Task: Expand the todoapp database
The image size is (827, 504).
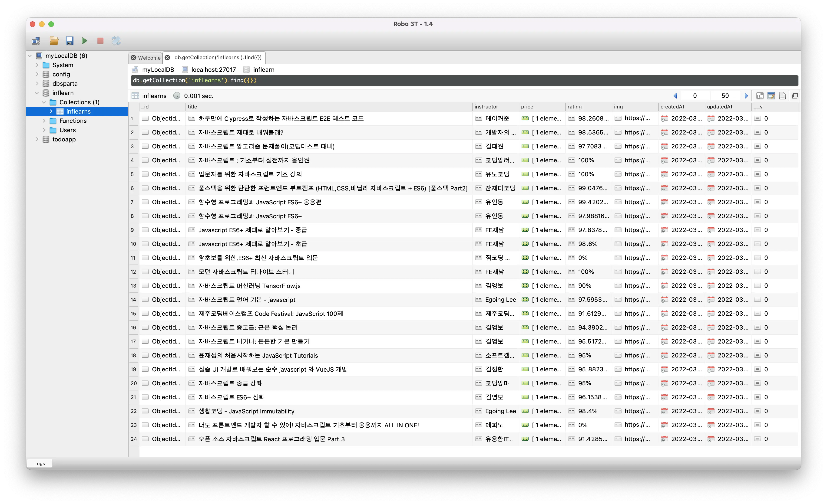Action: (x=37, y=139)
